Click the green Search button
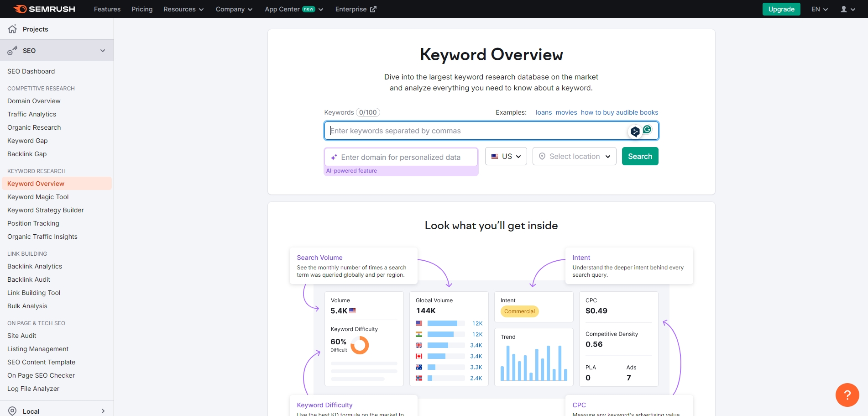The image size is (868, 416). [x=640, y=156]
